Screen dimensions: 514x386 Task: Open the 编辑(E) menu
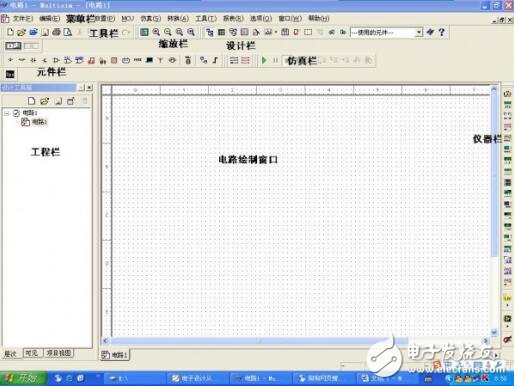pyautogui.click(x=49, y=18)
